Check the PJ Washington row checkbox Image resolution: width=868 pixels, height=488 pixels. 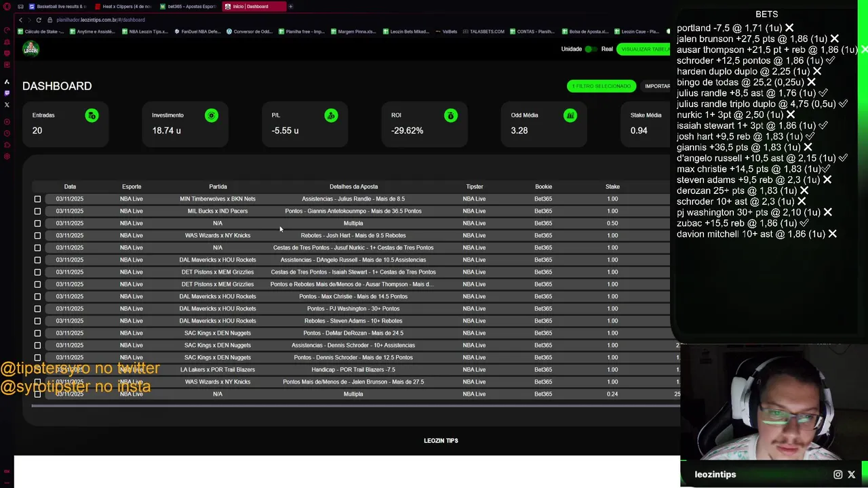pyautogui.click(x=37, y=308)
